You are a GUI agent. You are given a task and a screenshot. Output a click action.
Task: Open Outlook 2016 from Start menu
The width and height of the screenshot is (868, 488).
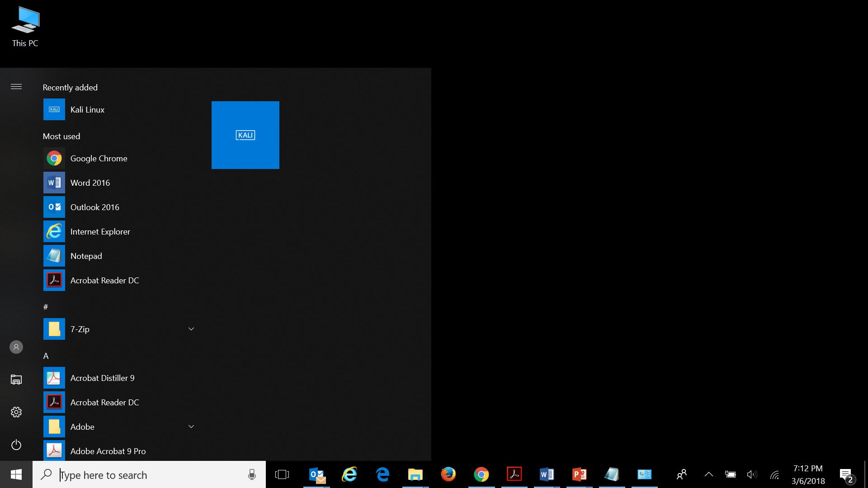point(120,207)
